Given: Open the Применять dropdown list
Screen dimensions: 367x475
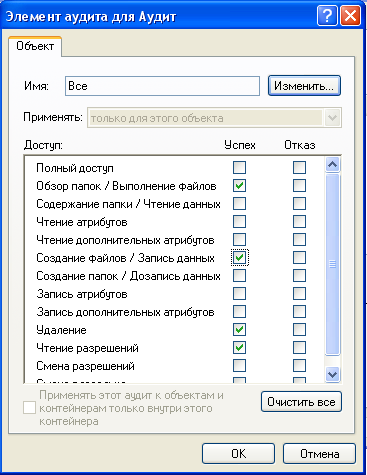Looking at the screenshot, I should click(332, 118).
